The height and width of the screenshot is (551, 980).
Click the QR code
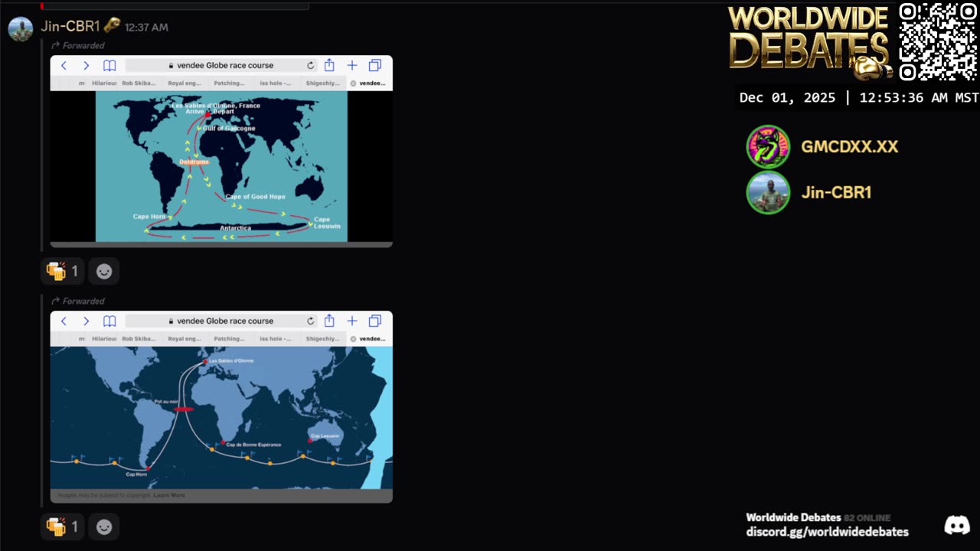click(938, 41)
